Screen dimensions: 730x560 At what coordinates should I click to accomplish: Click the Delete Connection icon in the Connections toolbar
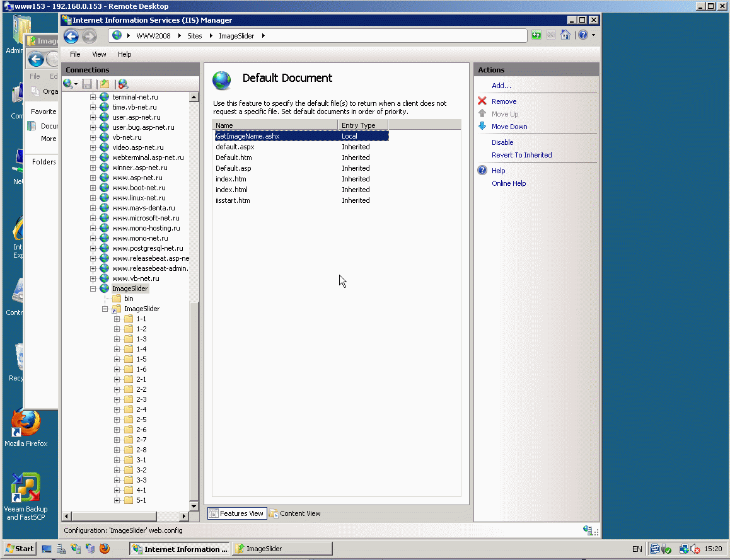click(x=123, y=84)
